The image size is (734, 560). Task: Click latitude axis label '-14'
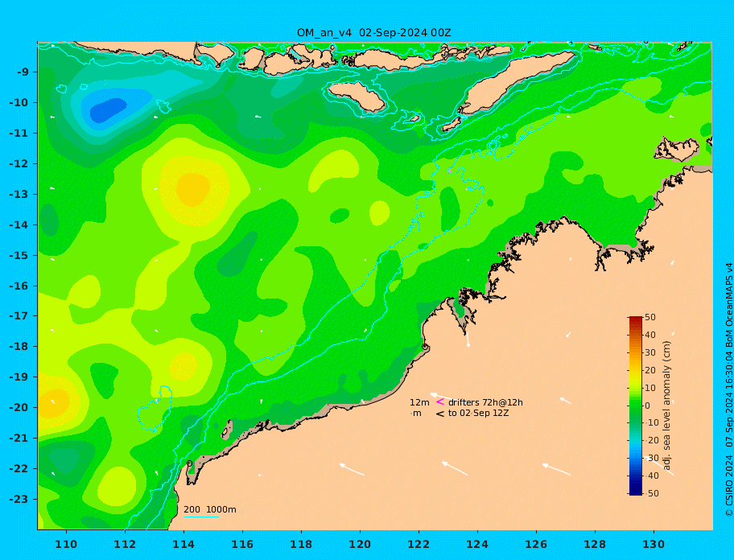click(x=19, y=224)
